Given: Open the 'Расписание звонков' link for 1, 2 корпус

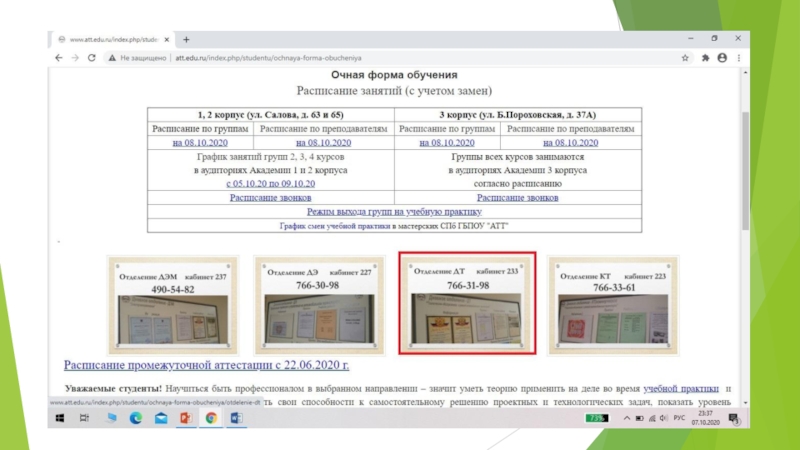Looking at the screenshot, I should tap(270, 198).
